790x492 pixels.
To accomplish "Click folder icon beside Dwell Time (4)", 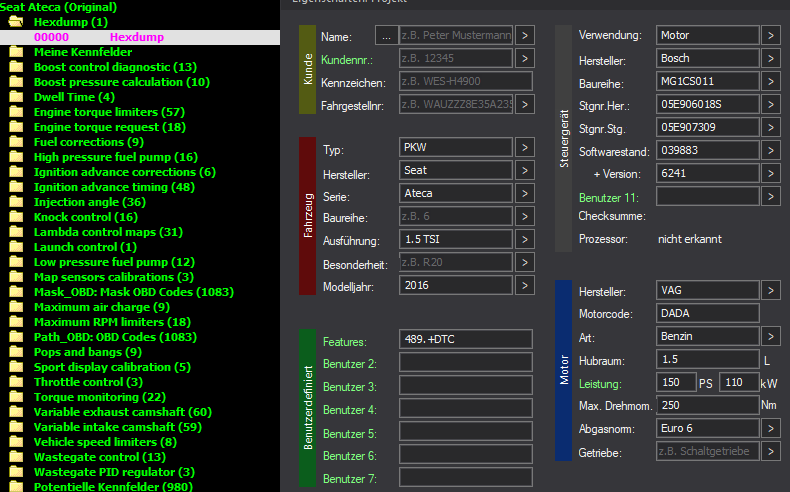I will pyautogui.click(x=16, y=97).
